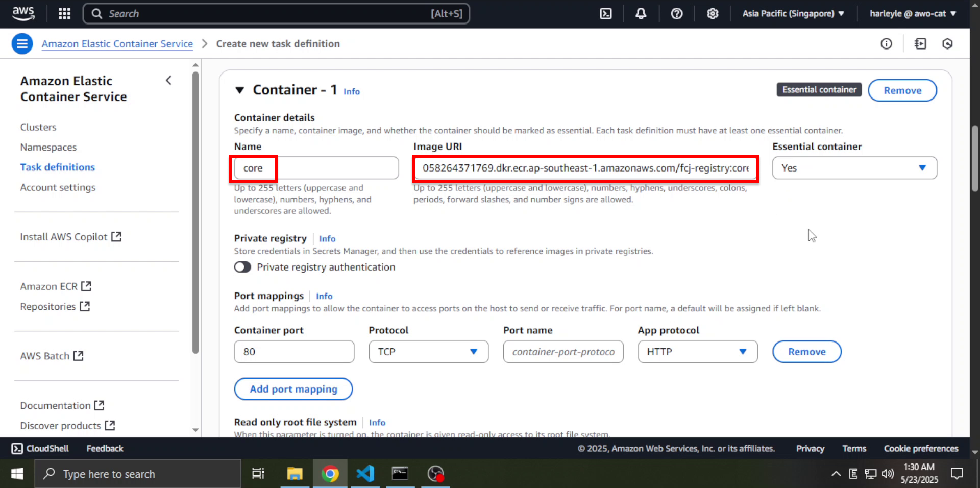Viewport: 980px width, 488px height.
Task: Go to Namespaces in the sidebar
Action: [48, 147]
